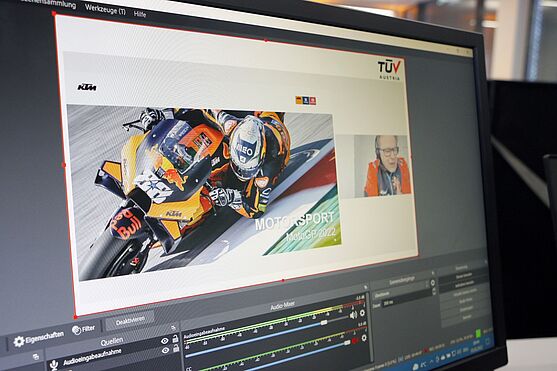
Task: Select the webcam overlay in the preview
Action: pyautogui.click(x=382, y=166)
